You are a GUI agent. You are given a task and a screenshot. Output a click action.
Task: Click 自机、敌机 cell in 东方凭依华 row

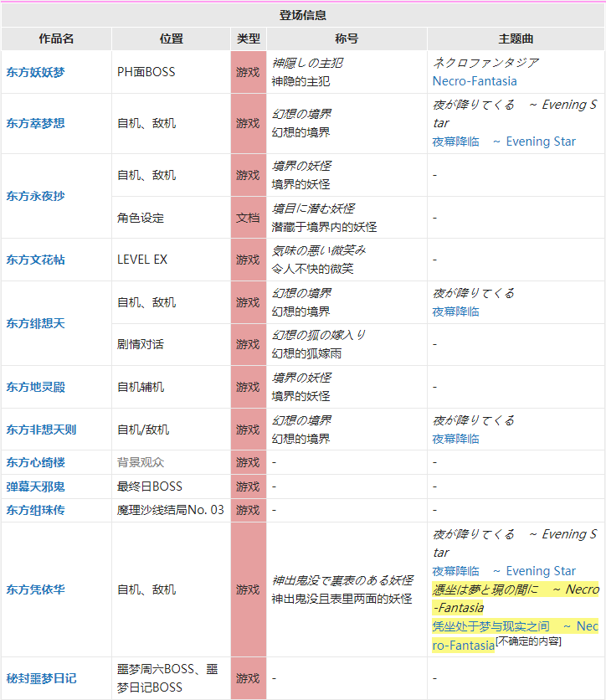172,589
